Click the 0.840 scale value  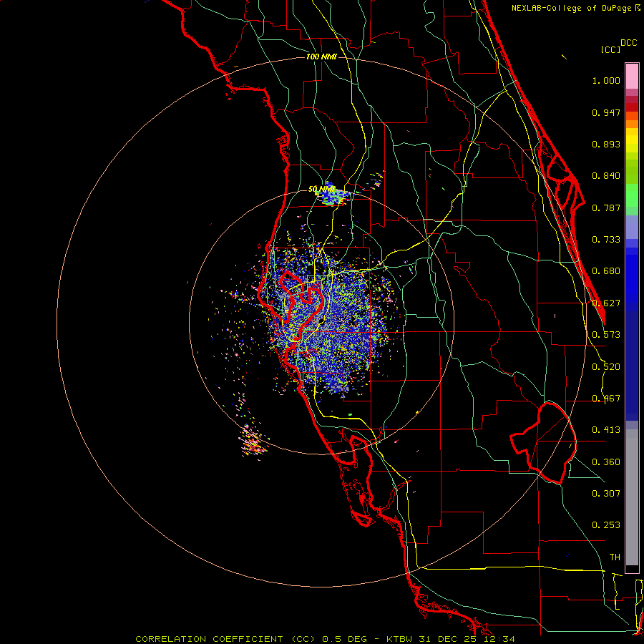tap(606, 176)
